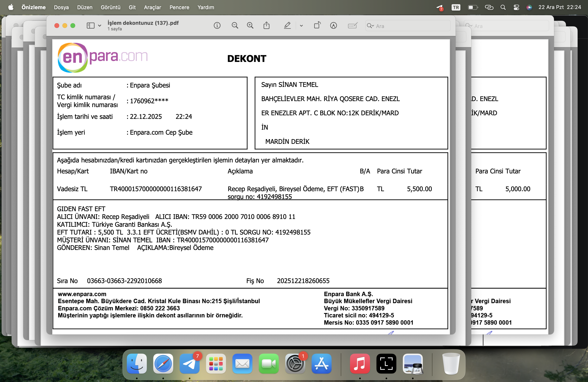
Task: Click Mersis No: 0335 0917 5890 0001
Action: point(368,322)
